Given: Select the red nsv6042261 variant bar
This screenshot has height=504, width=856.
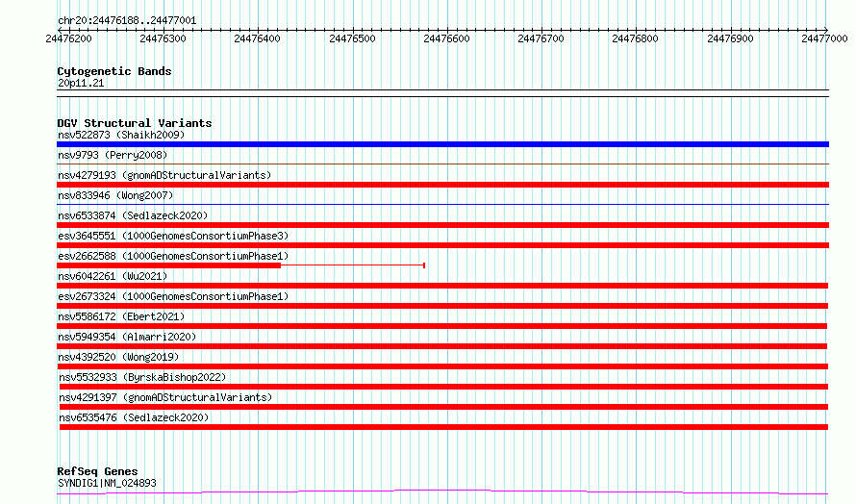Looking at the screenshot, I should click(x=442, y=286).
